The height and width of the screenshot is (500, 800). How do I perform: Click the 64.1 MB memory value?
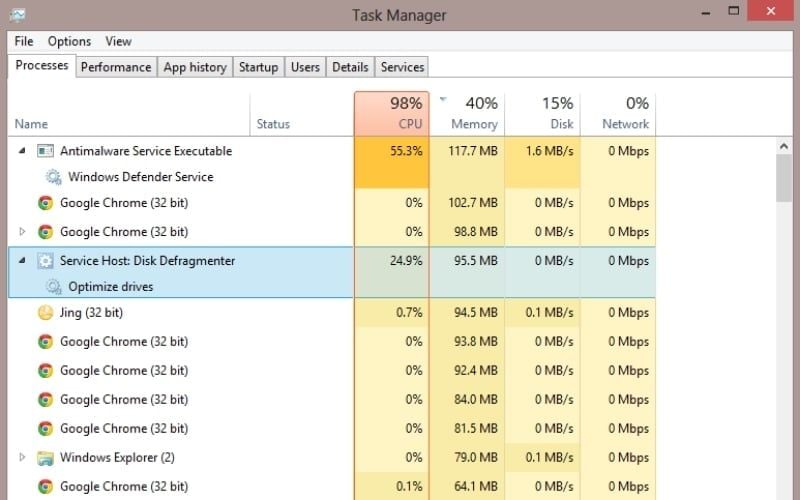coord(476,487)
